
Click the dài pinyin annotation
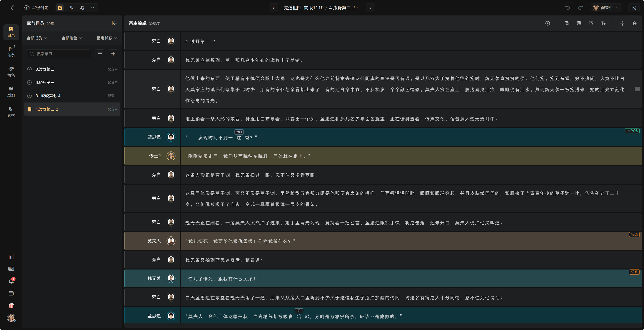click(x=299, y=311)
